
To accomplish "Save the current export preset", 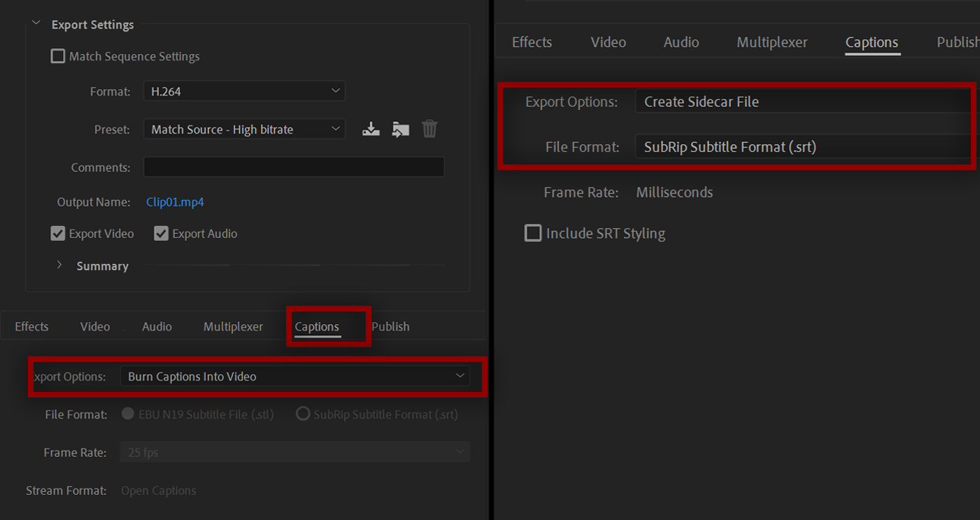I will pyautogui.click(x=371, y=129).
